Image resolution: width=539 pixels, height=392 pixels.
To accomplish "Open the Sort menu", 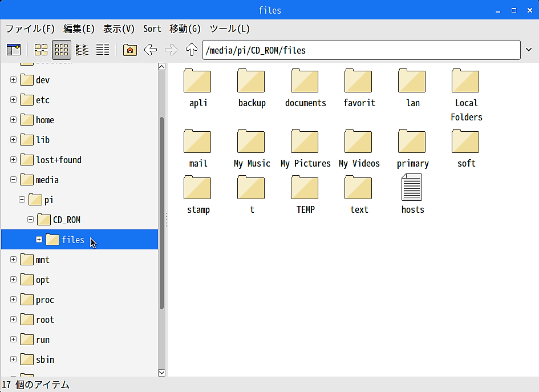I will [152, 29].
